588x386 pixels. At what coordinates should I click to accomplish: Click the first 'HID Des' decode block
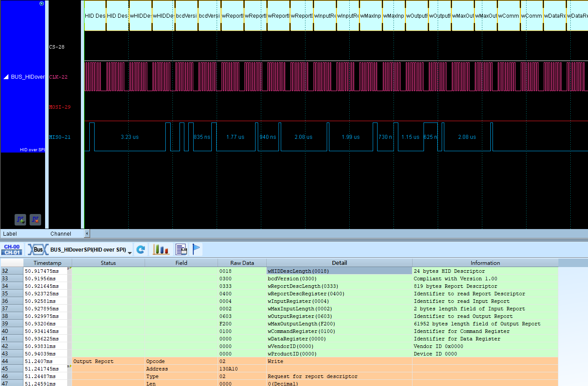click(95, 15)
